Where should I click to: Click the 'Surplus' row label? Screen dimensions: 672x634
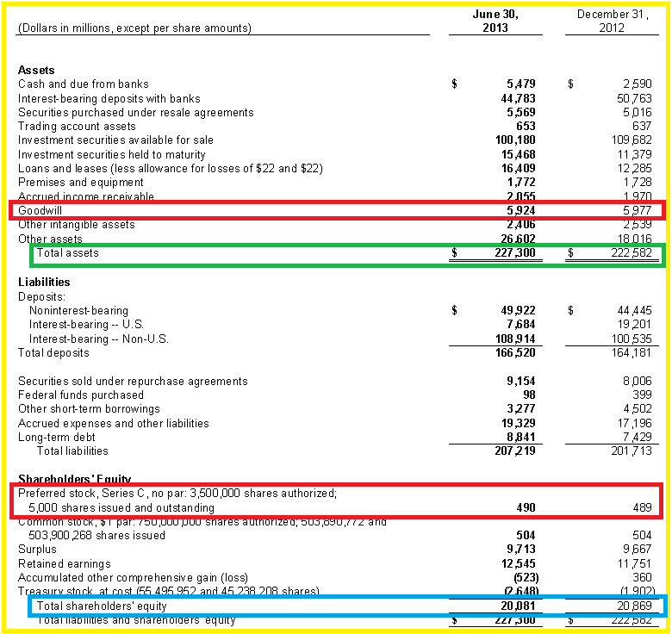(37, 550)
